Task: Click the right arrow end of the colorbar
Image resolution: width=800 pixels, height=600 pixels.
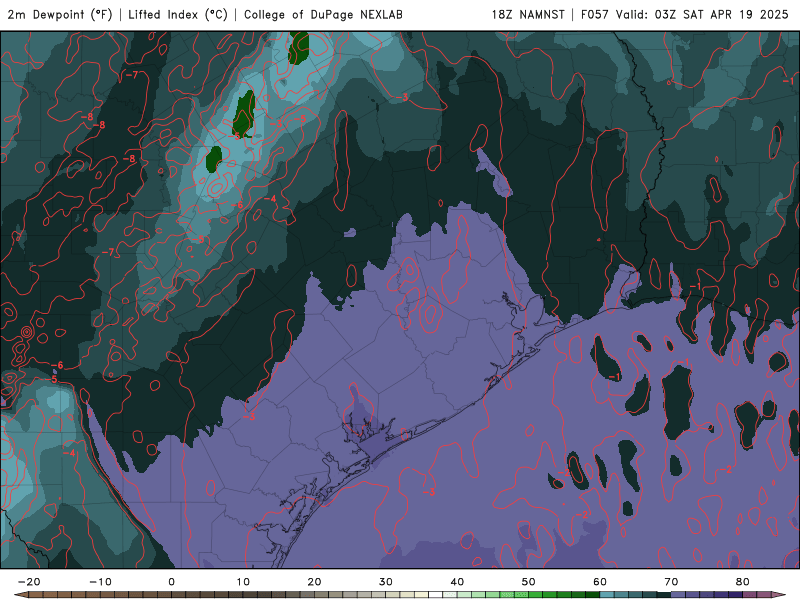Action: 779,594
